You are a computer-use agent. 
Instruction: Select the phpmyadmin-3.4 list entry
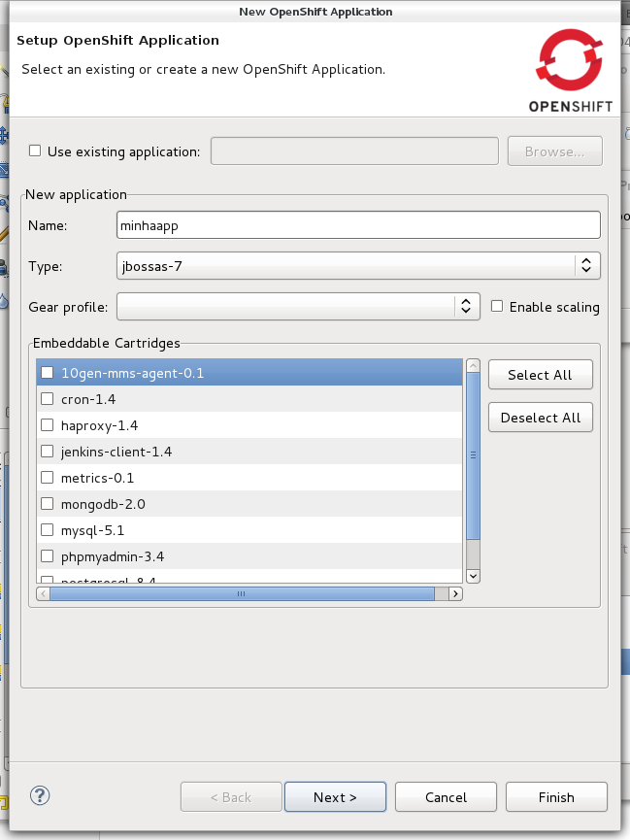pyautogui.click(x=249, y=556)
